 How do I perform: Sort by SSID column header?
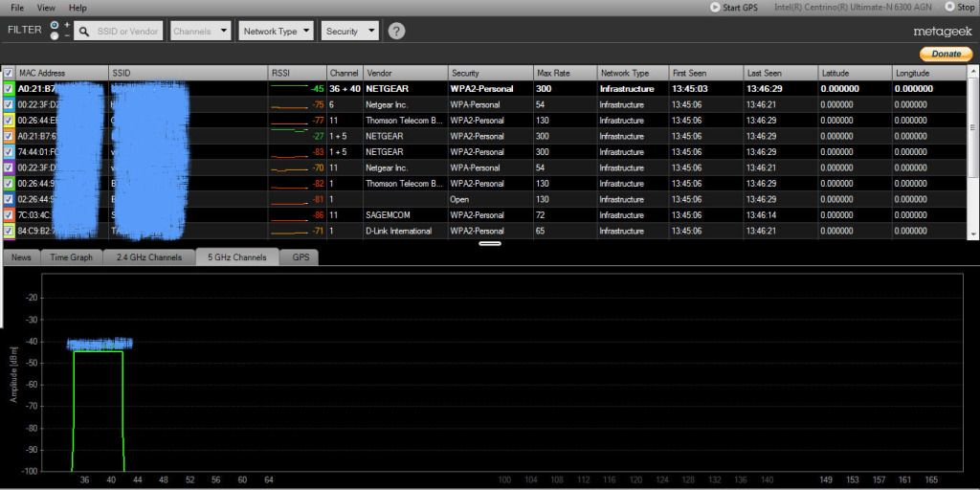189,73
